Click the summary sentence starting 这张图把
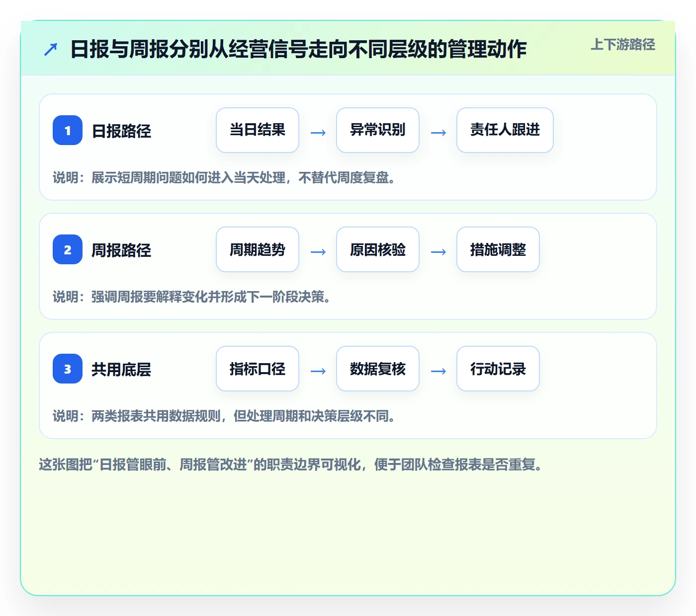This screenshot has height=616, width=696. point(292,464)
